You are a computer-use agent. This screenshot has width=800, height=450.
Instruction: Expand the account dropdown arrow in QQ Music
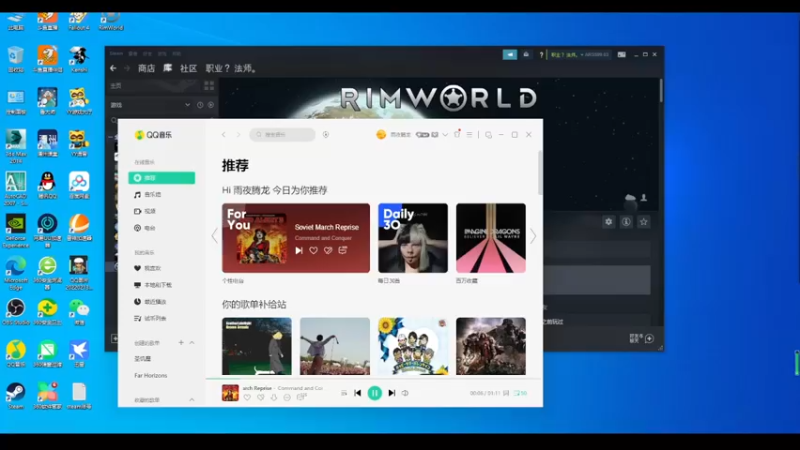click(x=445, y=135)
